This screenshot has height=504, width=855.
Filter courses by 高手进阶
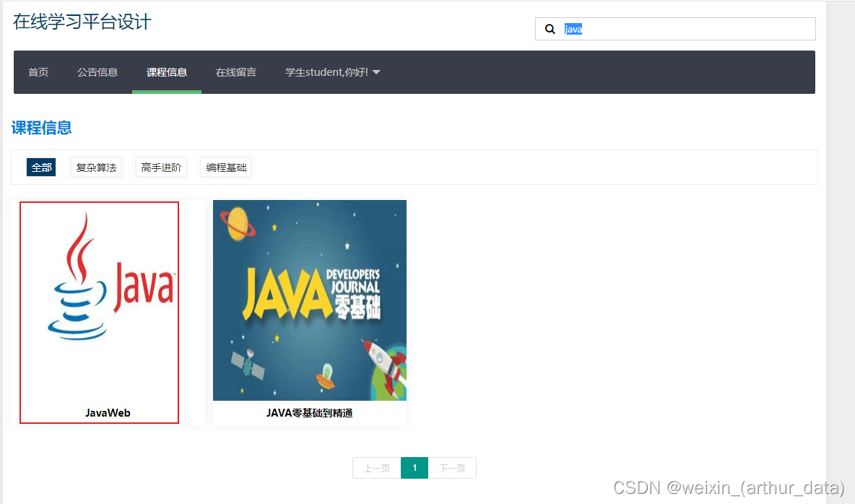point(161,168)
